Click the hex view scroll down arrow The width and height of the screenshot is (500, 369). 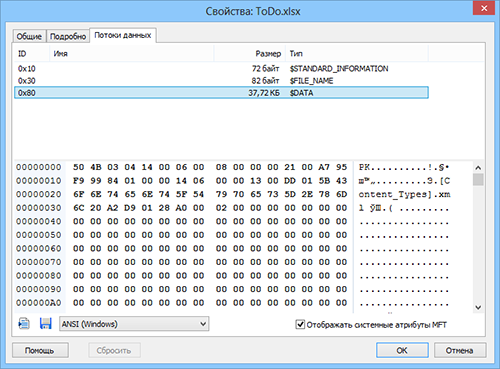(478, 307)
